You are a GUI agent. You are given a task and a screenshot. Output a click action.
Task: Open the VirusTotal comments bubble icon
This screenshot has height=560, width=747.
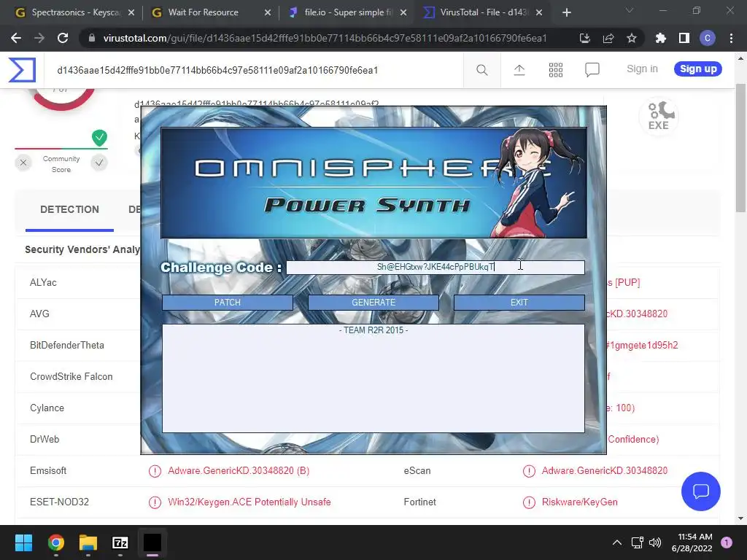(592, 70)
